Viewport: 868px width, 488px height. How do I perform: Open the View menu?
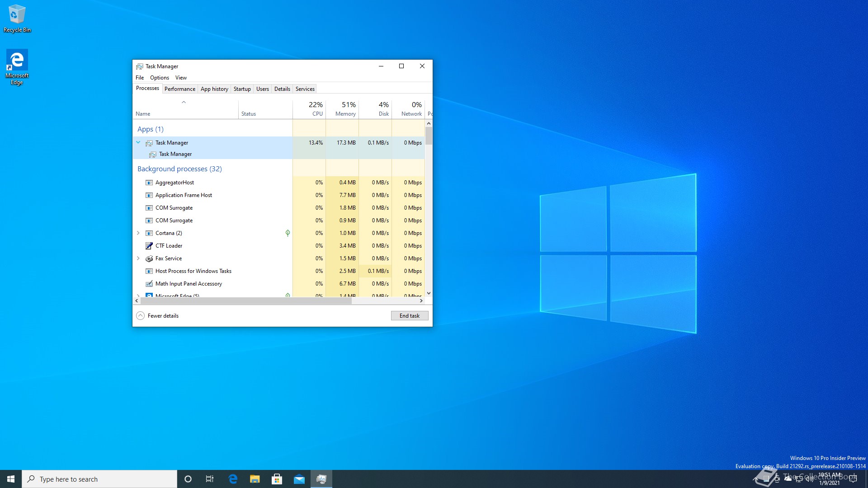[181, 78]
